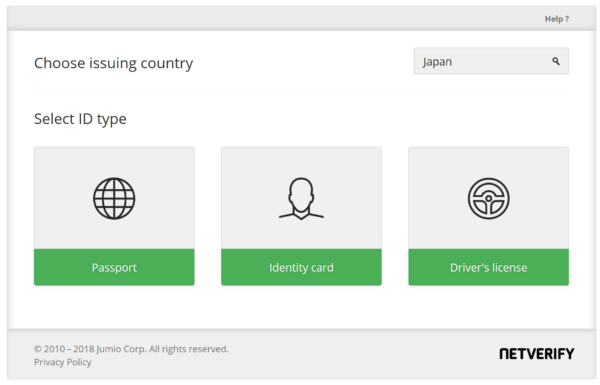Click the Jumio Corp copyright notice
Viewport: 600px width, 385px height.
(131, 349)
